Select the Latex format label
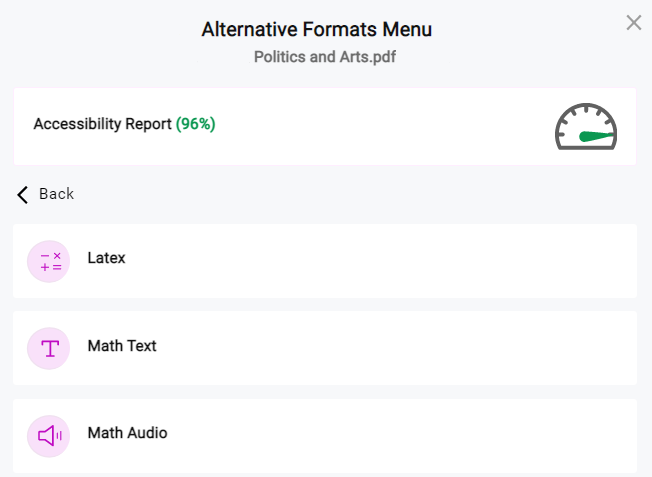Image resolution: width=652 pixels, height=477 pixels. tap(106, 258)
